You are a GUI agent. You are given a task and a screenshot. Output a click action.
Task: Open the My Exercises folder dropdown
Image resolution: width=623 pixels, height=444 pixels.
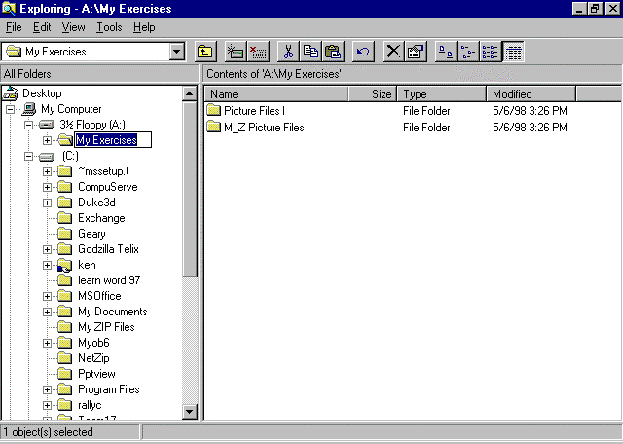tap(178, 51)
